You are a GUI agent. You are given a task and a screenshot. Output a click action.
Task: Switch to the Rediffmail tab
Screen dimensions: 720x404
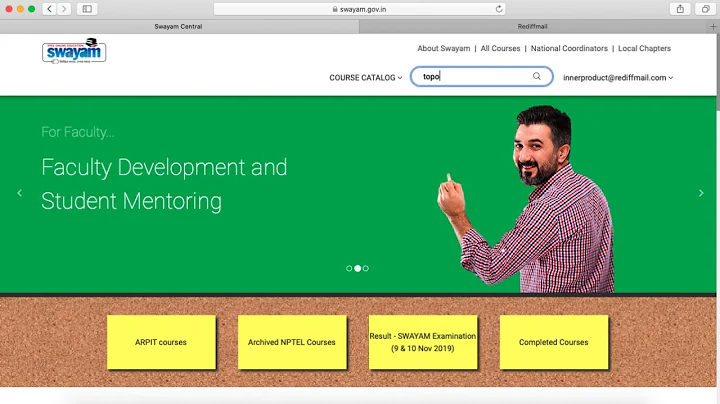pyautogui.click(x=533, y=27)
